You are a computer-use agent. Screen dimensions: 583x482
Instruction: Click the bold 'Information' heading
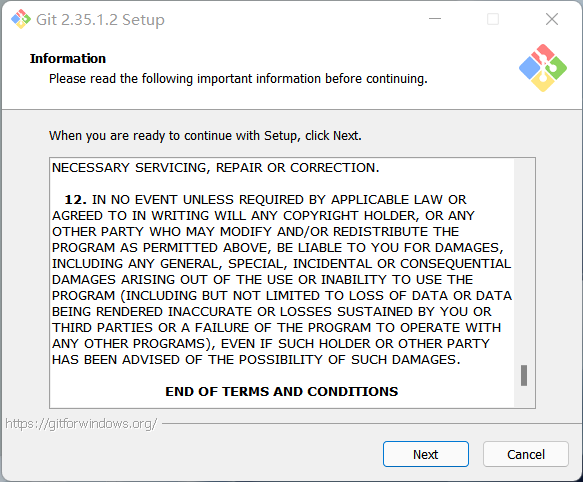pyautogui.click(x=68, y=58)
